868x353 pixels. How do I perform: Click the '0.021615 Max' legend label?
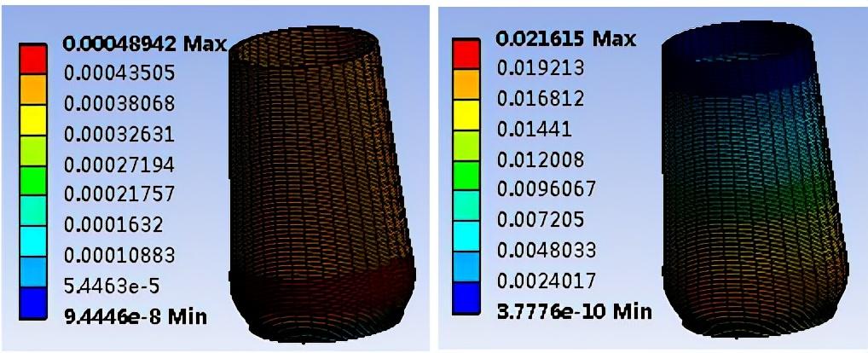click(x=566, y=39)
